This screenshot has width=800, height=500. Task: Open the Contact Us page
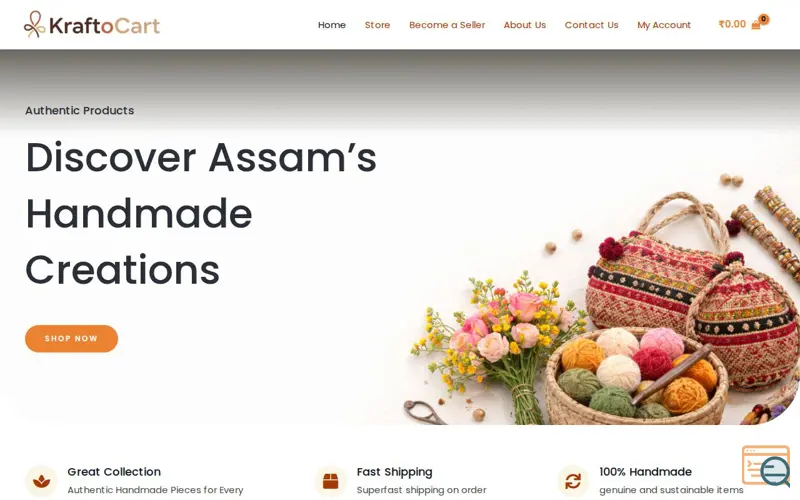591,25
